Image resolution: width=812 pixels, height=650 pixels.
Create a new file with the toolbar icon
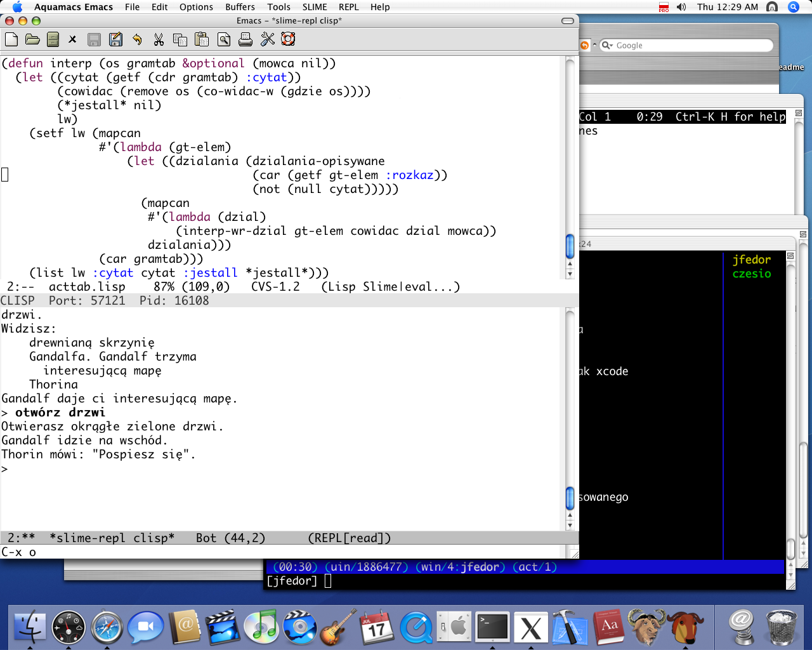click(x=11, y=39)
